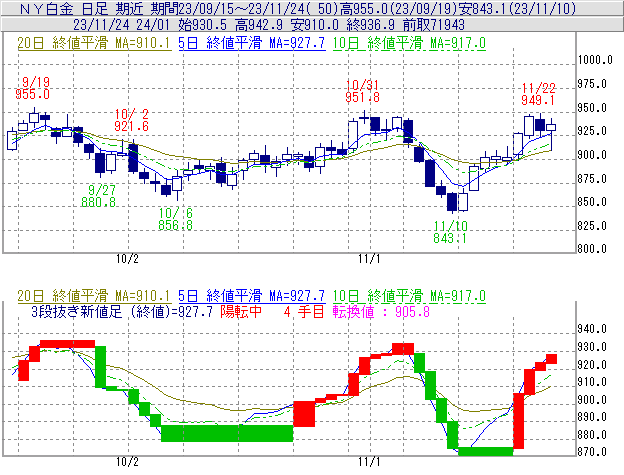Click lower chart 11/1 date axis label

pyautogui.click(x=369, y=462)
